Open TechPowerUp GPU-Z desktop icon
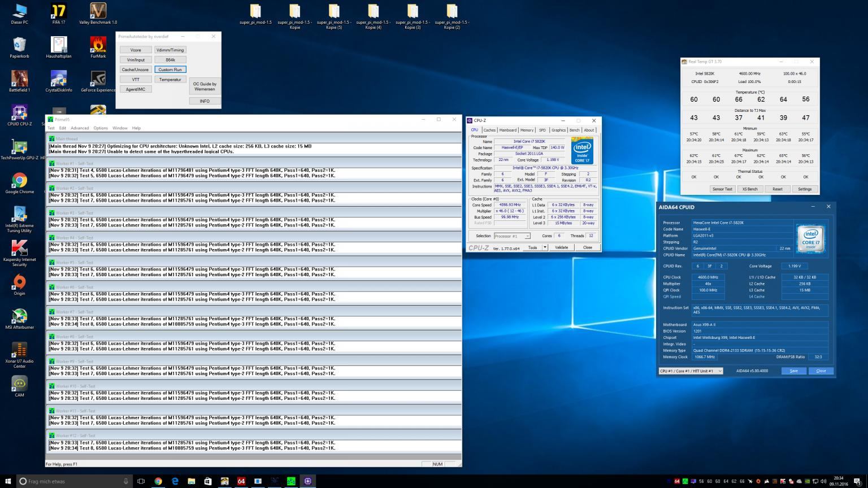 [x=19, y=149]
